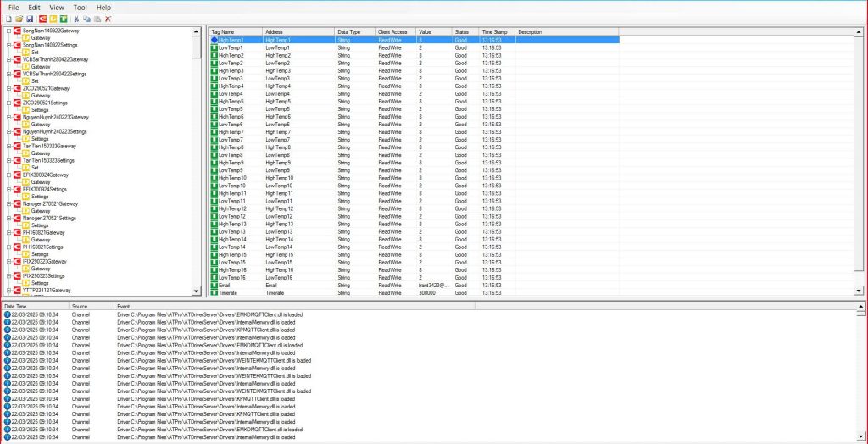Image resolution: width=868 pixels, height=444 pixels.
Task: Click the Client Access column header
Action: [x=396, y=32]
